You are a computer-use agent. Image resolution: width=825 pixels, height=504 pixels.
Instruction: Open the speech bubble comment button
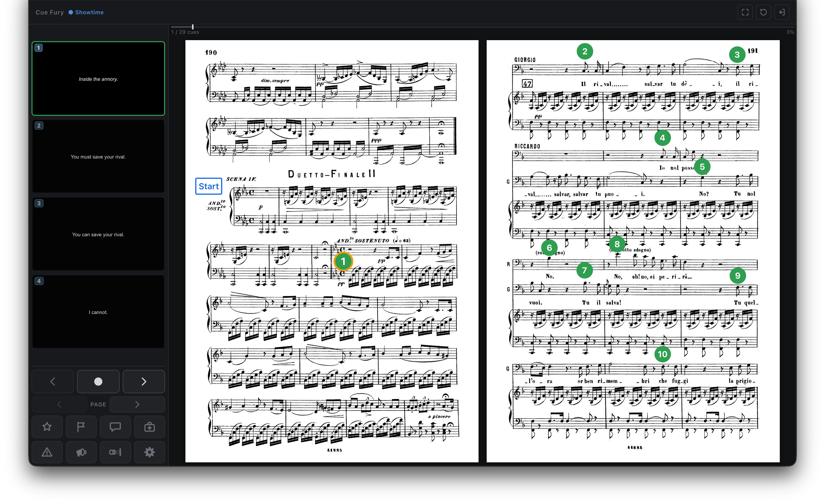(115, 427)
